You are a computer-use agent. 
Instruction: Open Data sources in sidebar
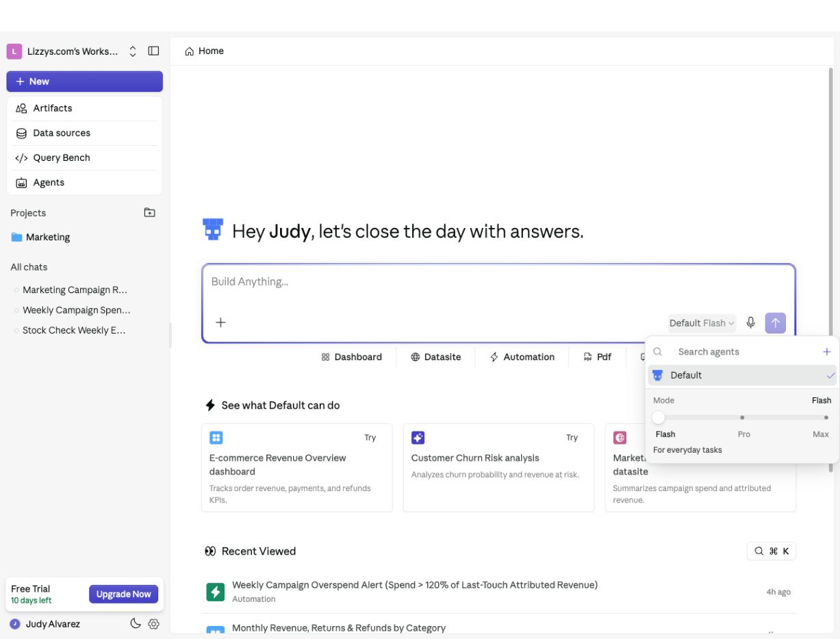[x=85, y=133]
